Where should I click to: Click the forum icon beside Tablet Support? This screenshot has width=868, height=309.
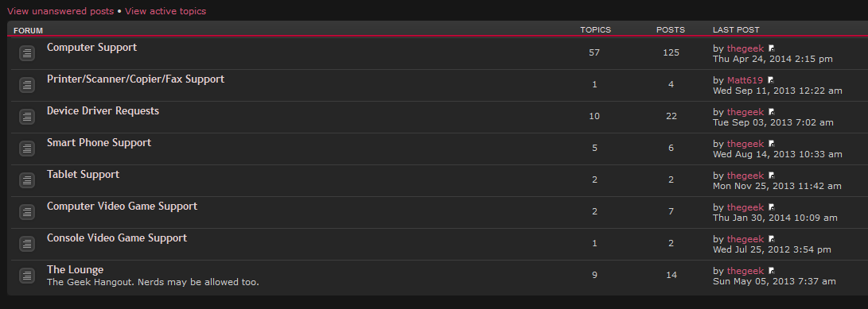click(27, 180)
